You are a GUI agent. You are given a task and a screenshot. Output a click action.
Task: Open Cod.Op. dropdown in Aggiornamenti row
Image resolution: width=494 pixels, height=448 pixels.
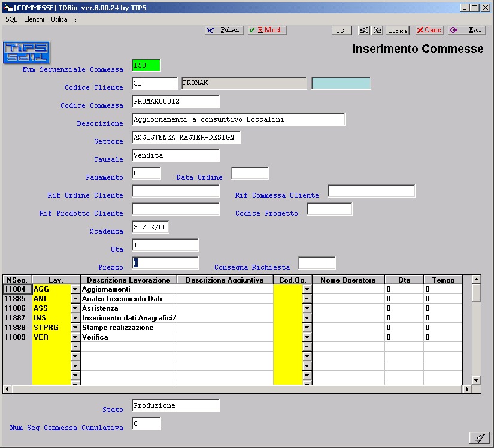(x=307, y=289)
